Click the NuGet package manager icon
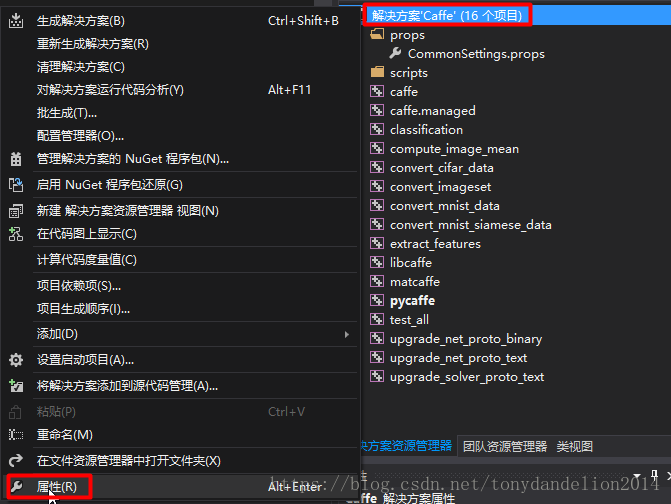The height and width of the screenshot is (504, 671). (16, 159)
